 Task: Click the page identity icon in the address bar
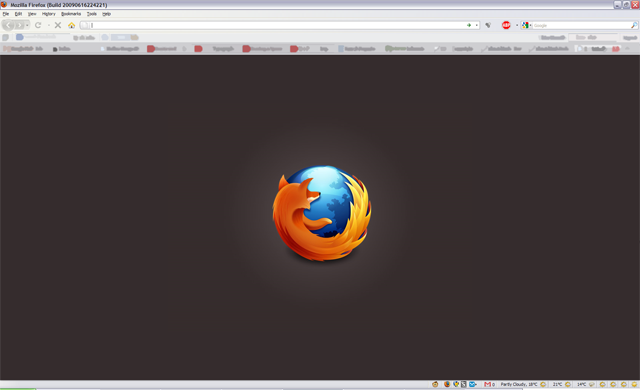[84, 25]
